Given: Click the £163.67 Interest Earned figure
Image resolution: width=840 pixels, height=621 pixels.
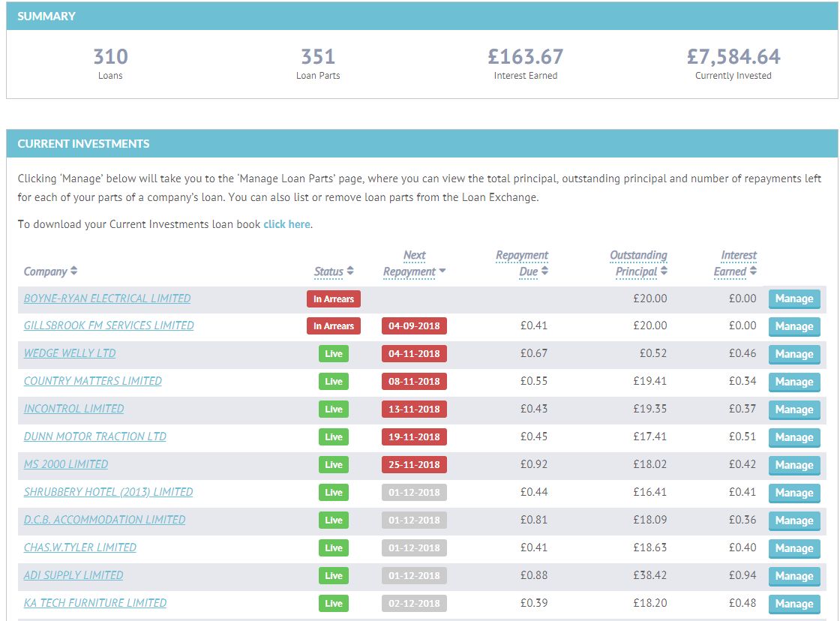Looking at the screenshot, I should [x=526, y=57].
